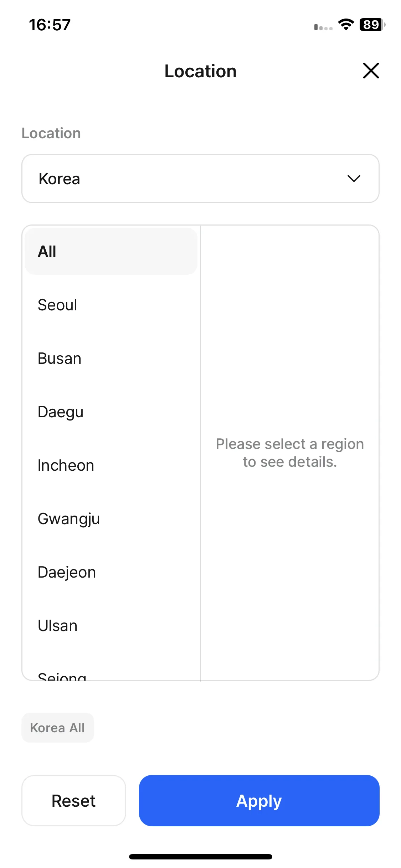Click the Korea All selected tag
This screenshot has height=868, width=401.
pos(58,728)
